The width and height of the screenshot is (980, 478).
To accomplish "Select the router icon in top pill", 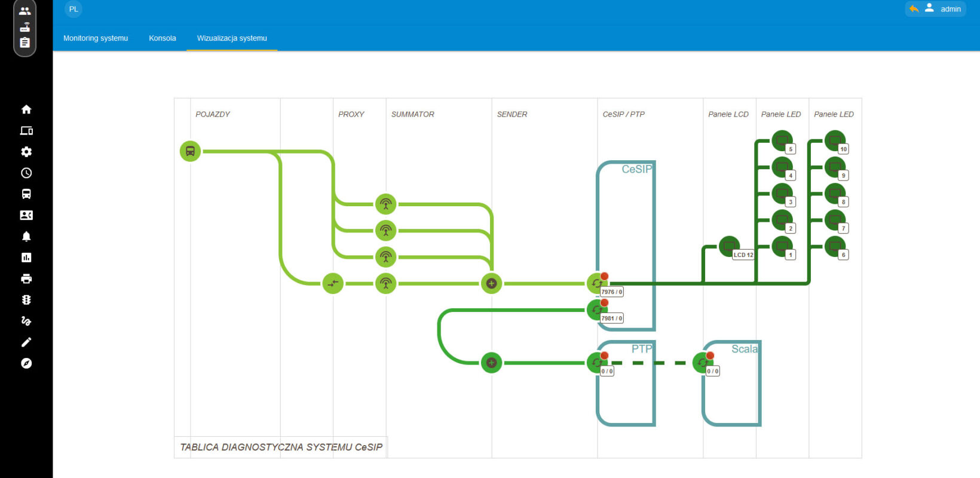I will click(x=24, y=27).
